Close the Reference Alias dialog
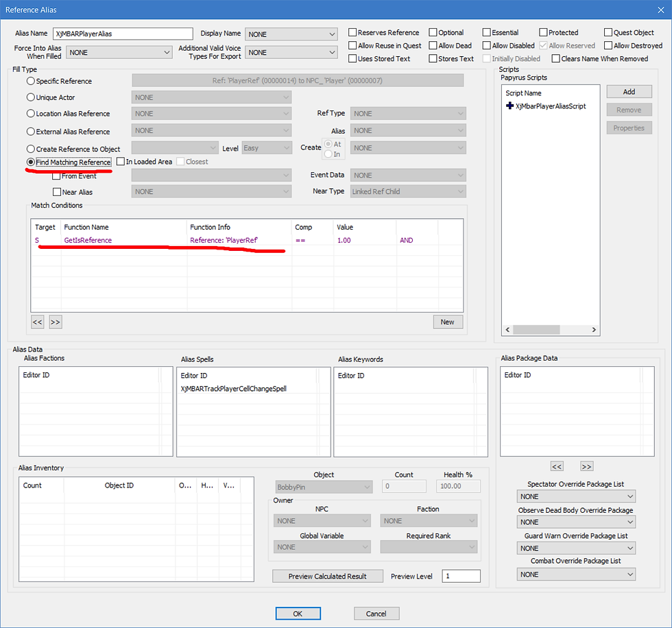The width and height of the screenshot is (672, 628). point(661,10)
